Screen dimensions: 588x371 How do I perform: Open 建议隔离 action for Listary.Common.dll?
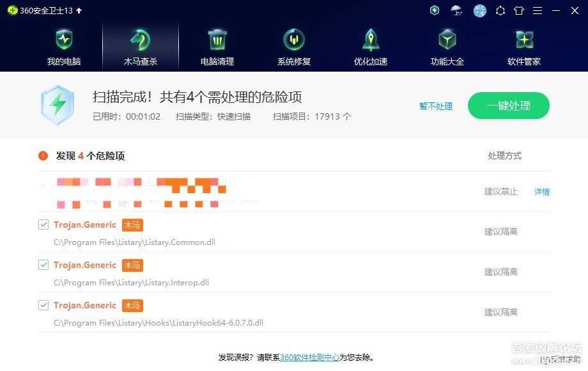coord(500,232)
